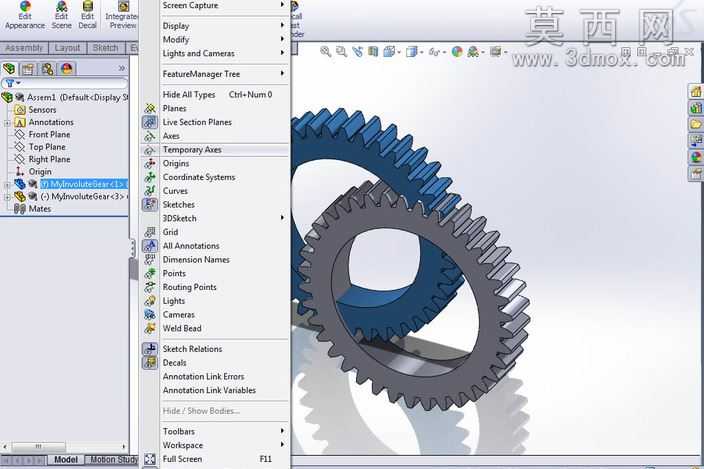Click Section View icon in viewport toolbar
Viewport: 704px width, 469px height.
[x=373, y=52]
